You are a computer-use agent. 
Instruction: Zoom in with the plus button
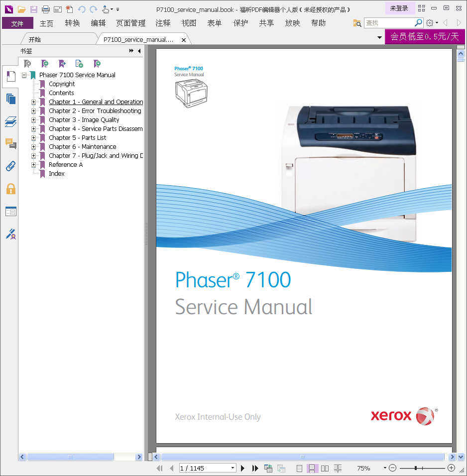coord(452,468)
